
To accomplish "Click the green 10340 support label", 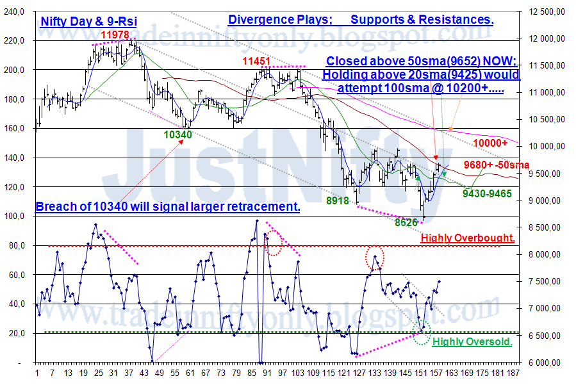I will 177,135.
